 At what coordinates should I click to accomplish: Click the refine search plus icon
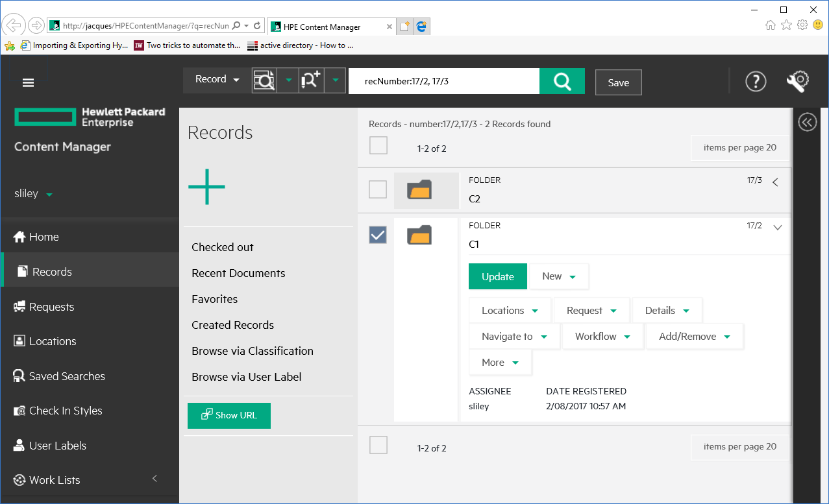[311, 81]
